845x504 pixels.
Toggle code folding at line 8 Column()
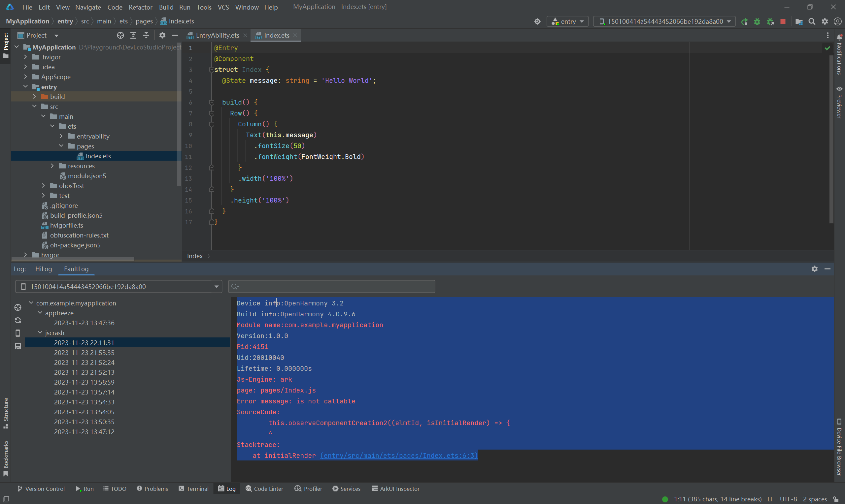pos(212,124)
